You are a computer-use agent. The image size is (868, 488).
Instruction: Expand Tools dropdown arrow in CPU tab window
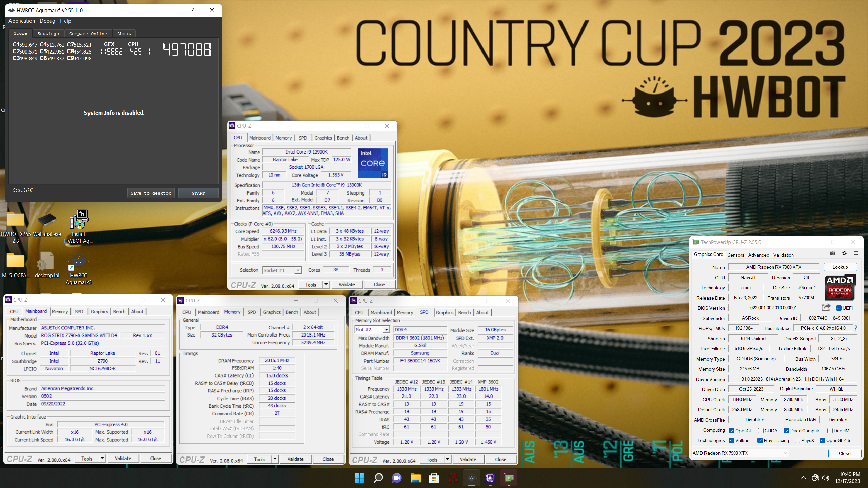326,284
